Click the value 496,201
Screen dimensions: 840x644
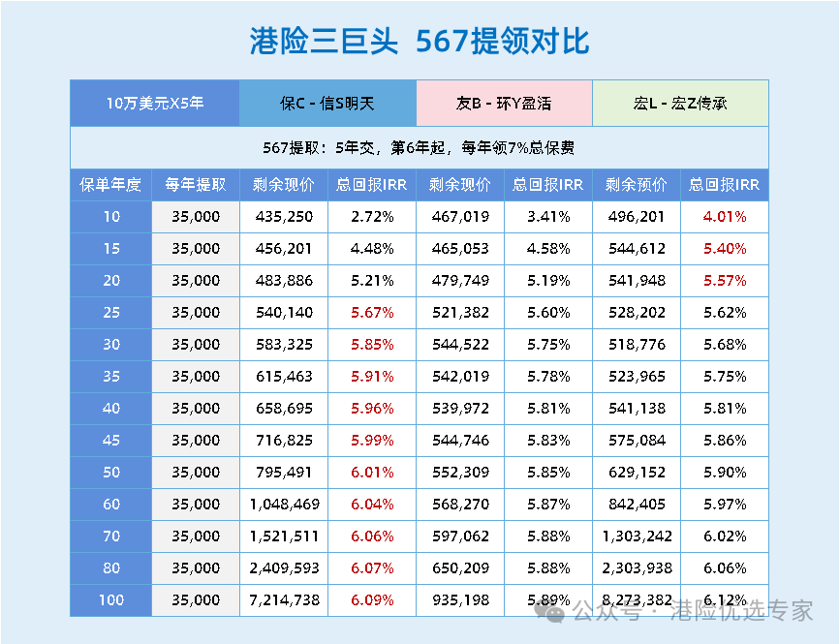tap(637, 217)
